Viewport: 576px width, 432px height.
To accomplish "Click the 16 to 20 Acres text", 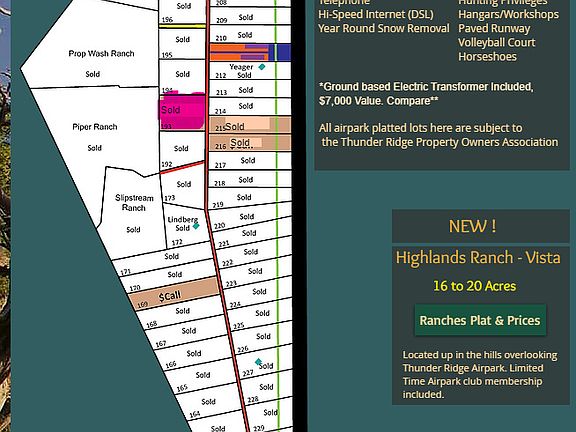I will (x=475, y=286).
